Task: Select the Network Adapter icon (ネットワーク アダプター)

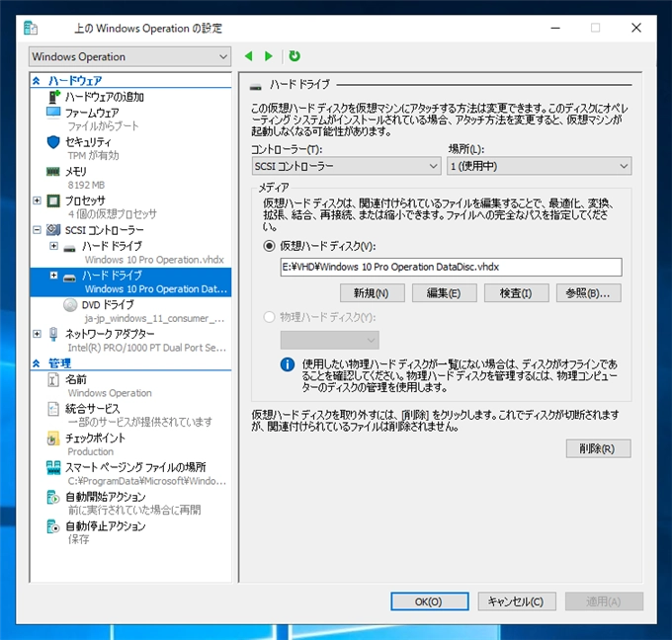Action: pyautogui.click(x=53, y=334)
